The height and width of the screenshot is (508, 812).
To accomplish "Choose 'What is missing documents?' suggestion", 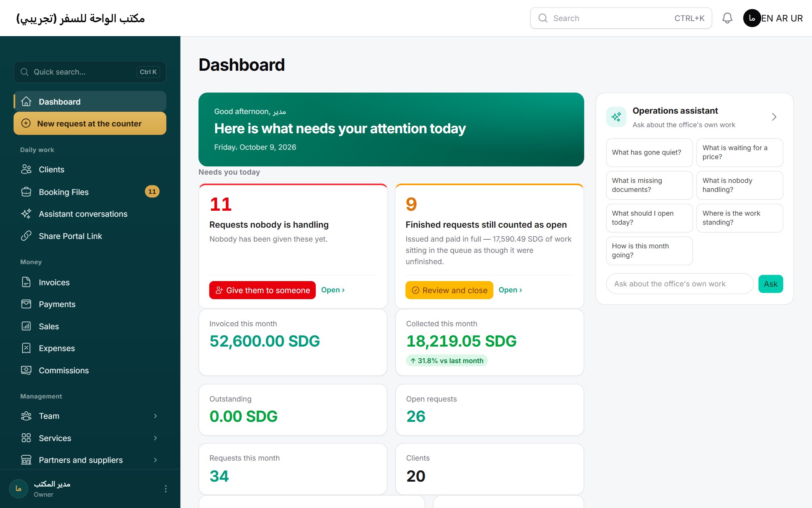I will 649,185.
